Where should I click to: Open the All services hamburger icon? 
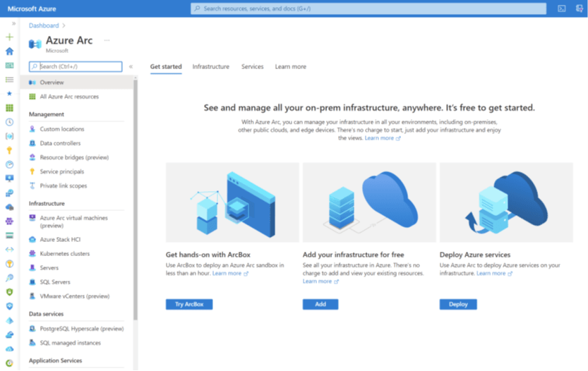9,80
